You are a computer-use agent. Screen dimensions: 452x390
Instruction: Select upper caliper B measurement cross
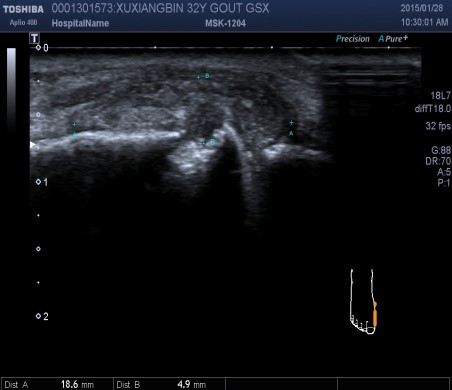pos(198,77)
